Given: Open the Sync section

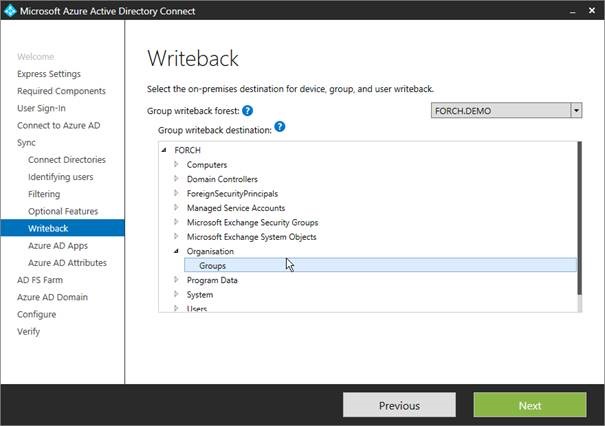Looking at the screenshot, I should (26, 143).
